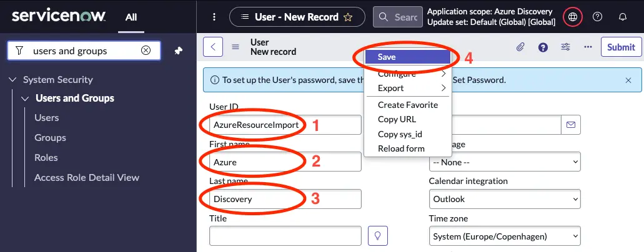Viewport: 644px width, 252px height.
Task: Open the form hamburger context menu icon
Action: point(235,47)
